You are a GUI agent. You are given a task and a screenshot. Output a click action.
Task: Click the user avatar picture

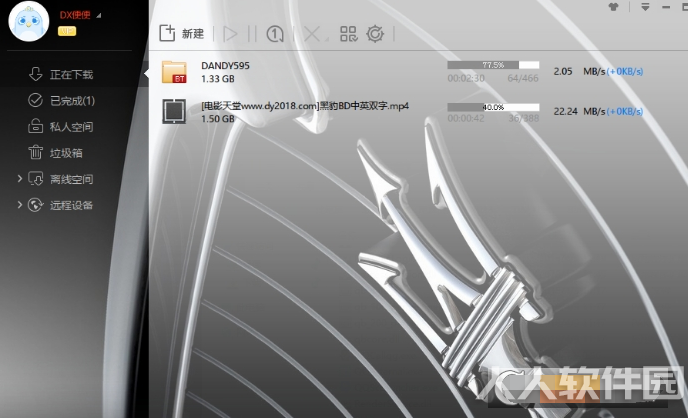(x=29, y=21)
